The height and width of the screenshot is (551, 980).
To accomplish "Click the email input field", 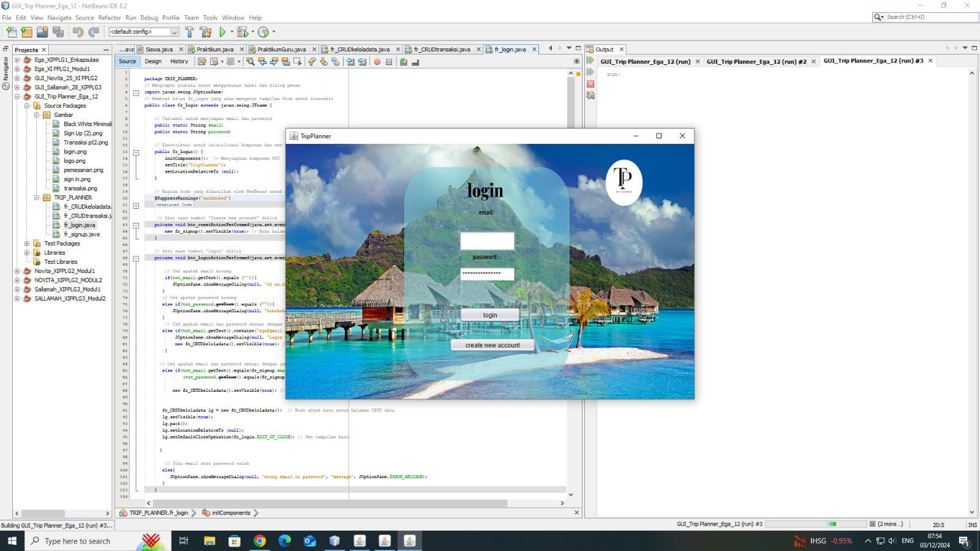I will [487, 241].
